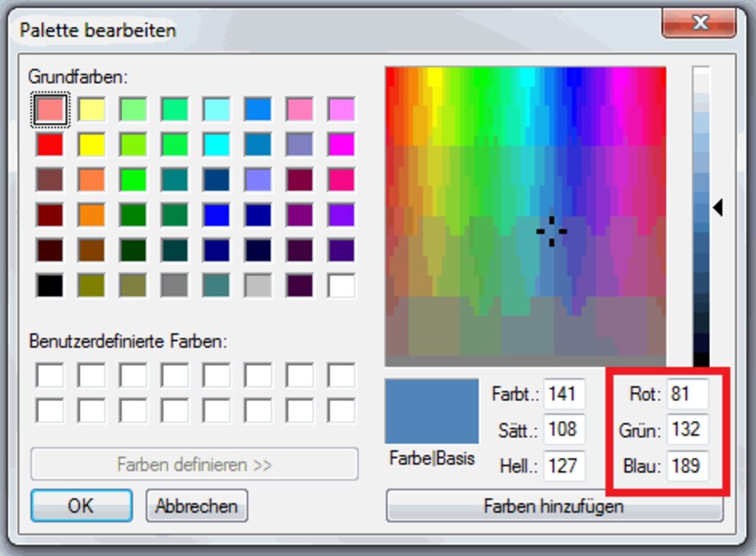Select the magenta basic color swatch

point(341,145)
